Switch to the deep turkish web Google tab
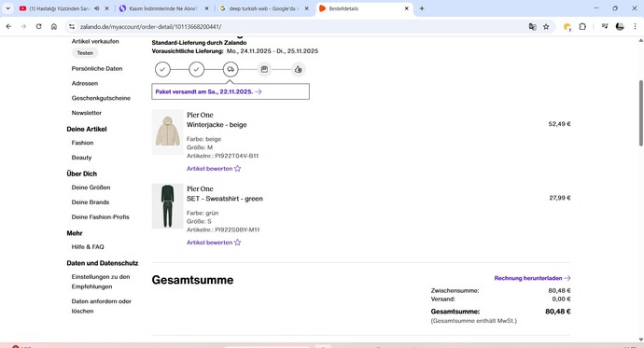The image size is (644, 348). coord(264,8)
